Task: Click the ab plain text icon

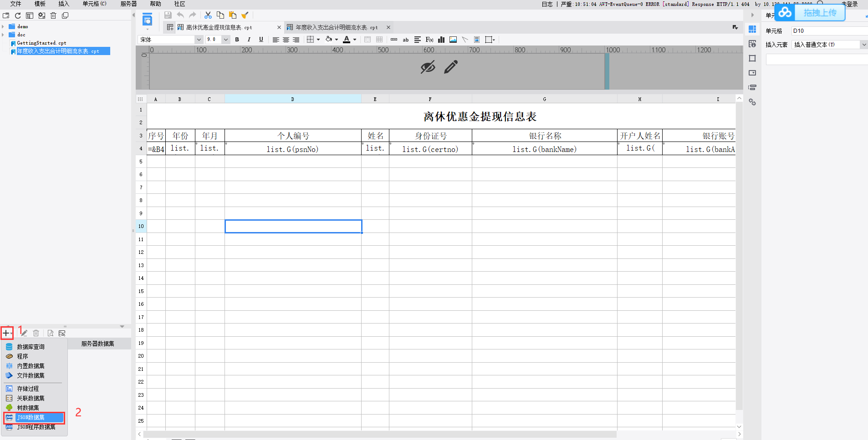Action: pyautogui.click(x=406, y=40)
